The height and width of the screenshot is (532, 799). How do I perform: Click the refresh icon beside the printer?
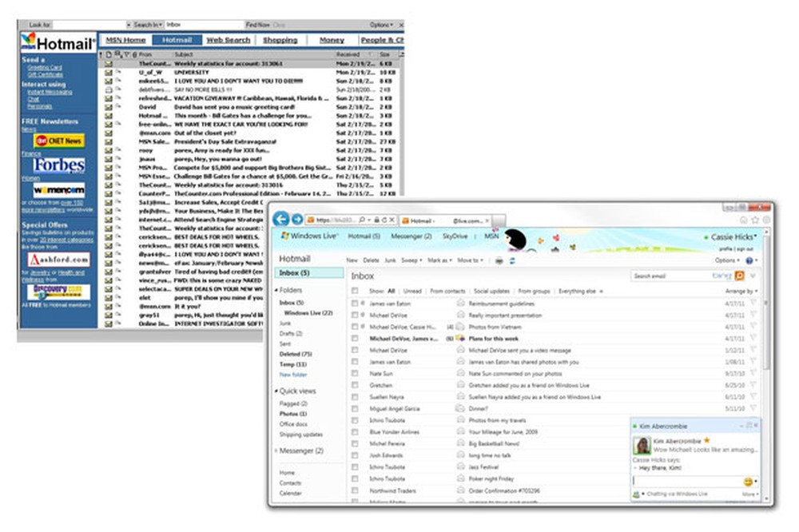[x=512, y=260]
